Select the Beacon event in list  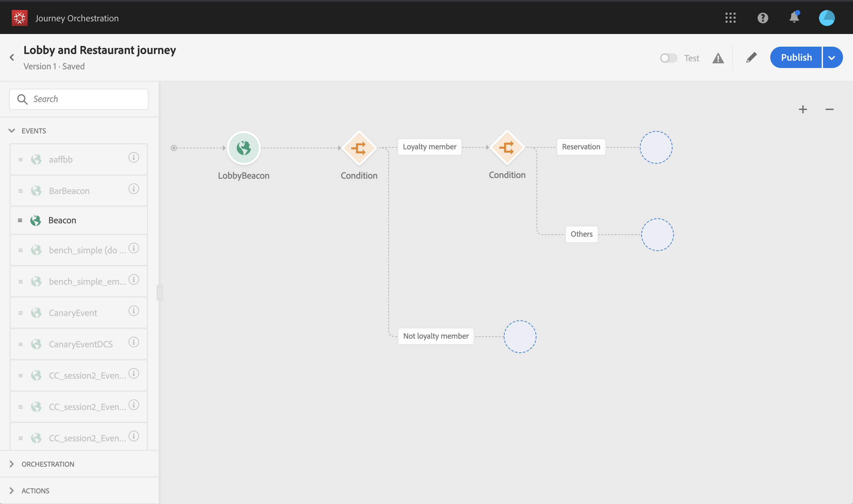click(x=62, y=220)
